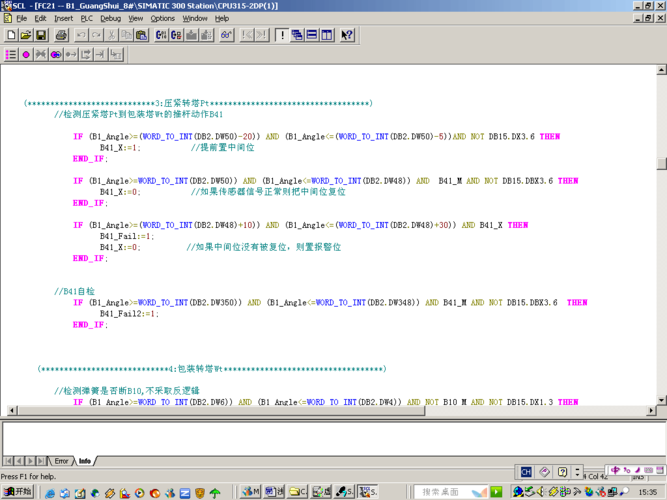This screenshot has width=667, height=500.
Task: Toggle the exclamation mark toolbar button
Action: 282,35
